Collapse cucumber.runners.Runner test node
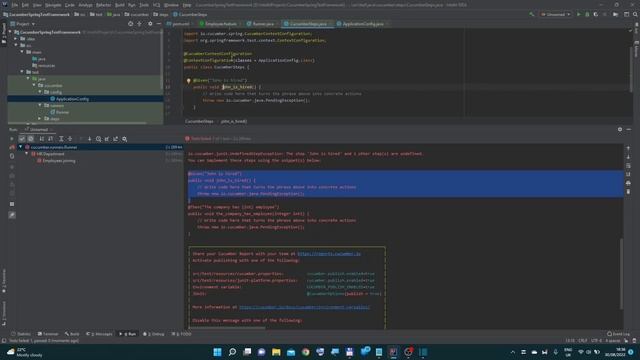 [x=21, y=147]
